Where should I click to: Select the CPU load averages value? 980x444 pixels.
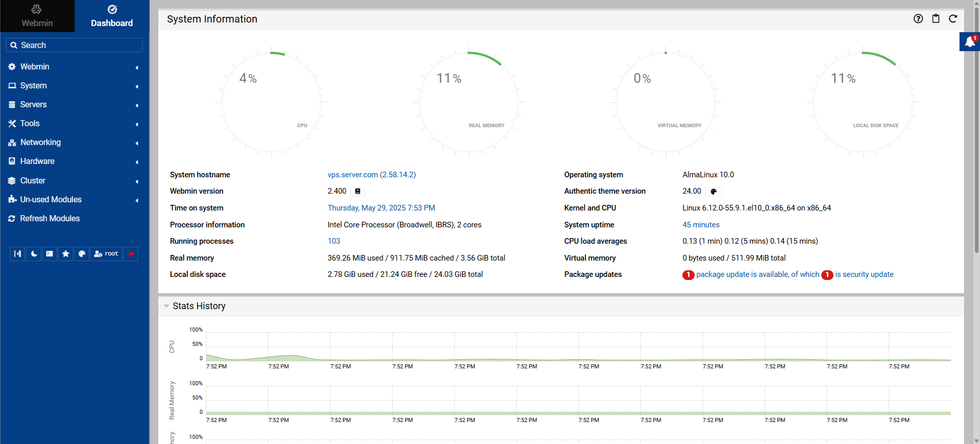point(750,241)
